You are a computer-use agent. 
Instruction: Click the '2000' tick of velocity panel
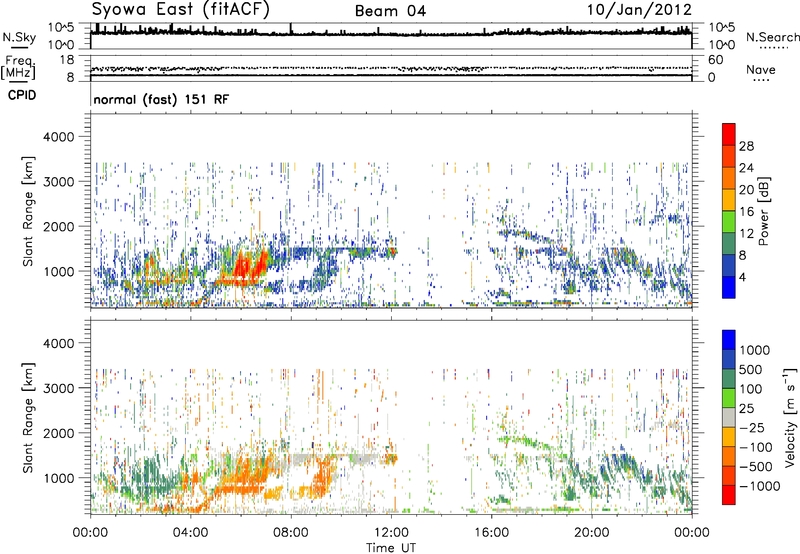(58, 433)
